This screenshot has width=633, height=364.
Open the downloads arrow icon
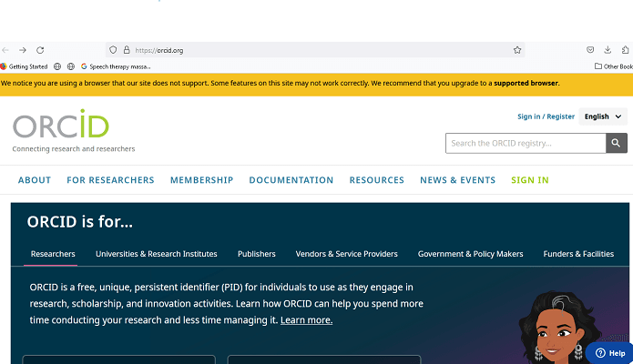(607, 50)
